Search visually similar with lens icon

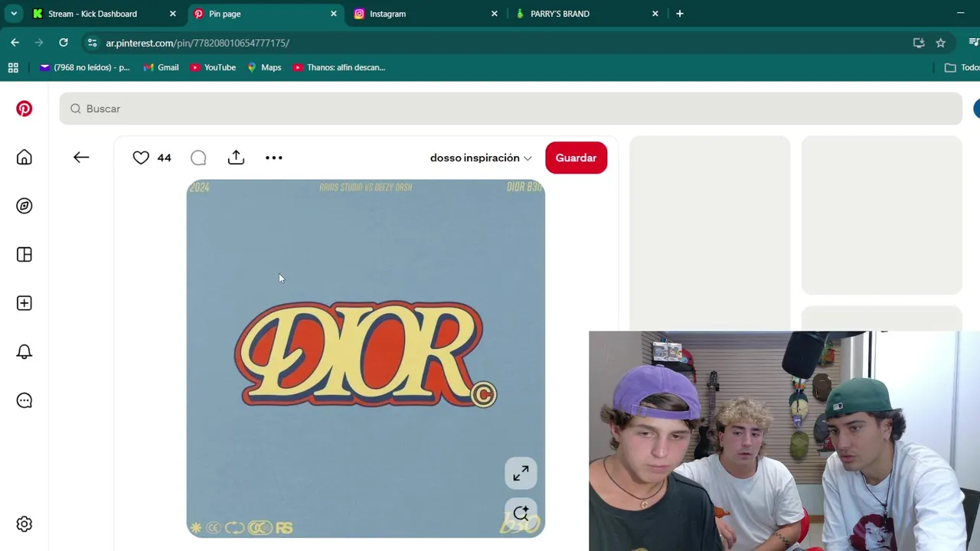(x=521, y=514)
